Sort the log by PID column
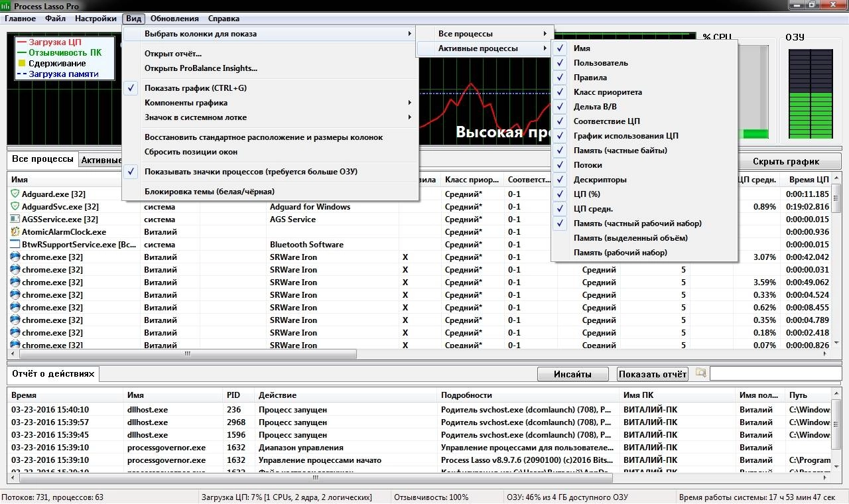The image size is (849, 504). (x=239, y=395)
